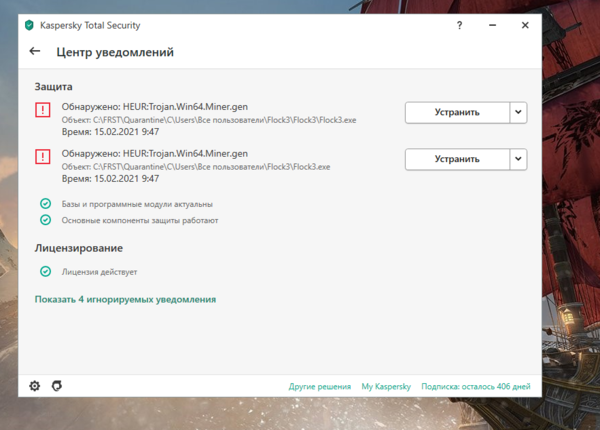Viewport: 600px width, 430px height.
Task: Click text Базы и программные модули актуальны
Action: pos(137,204)
